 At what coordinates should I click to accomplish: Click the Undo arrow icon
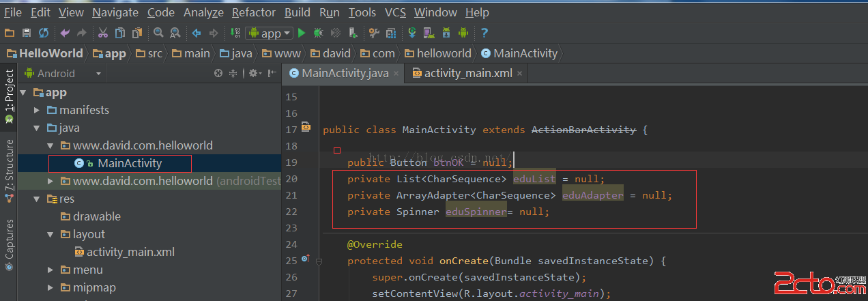tap(65, 33)
